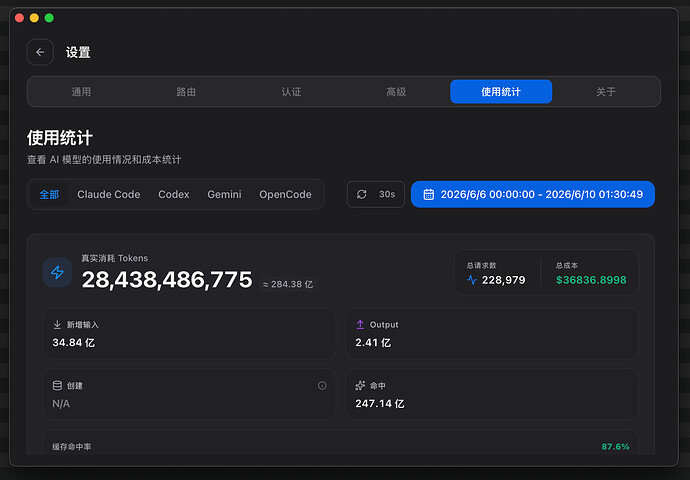
Task: Show OpenCode usage statistics
Action: point(285,194)
